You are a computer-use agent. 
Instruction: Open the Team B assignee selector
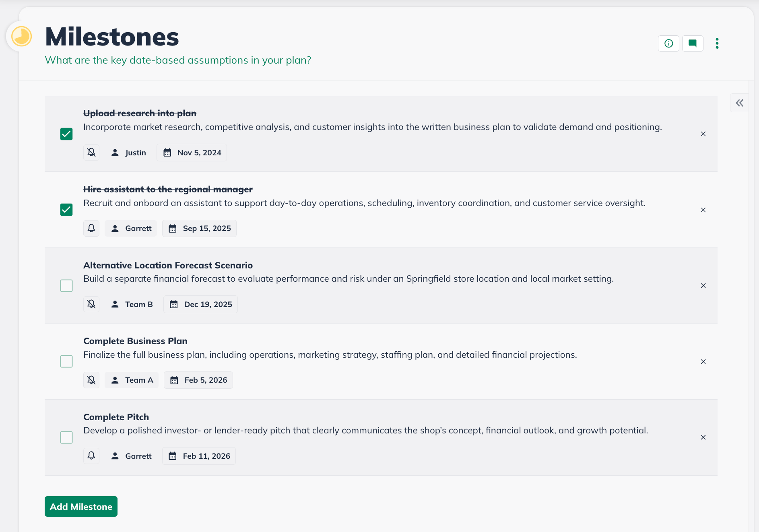click(132, 304)
